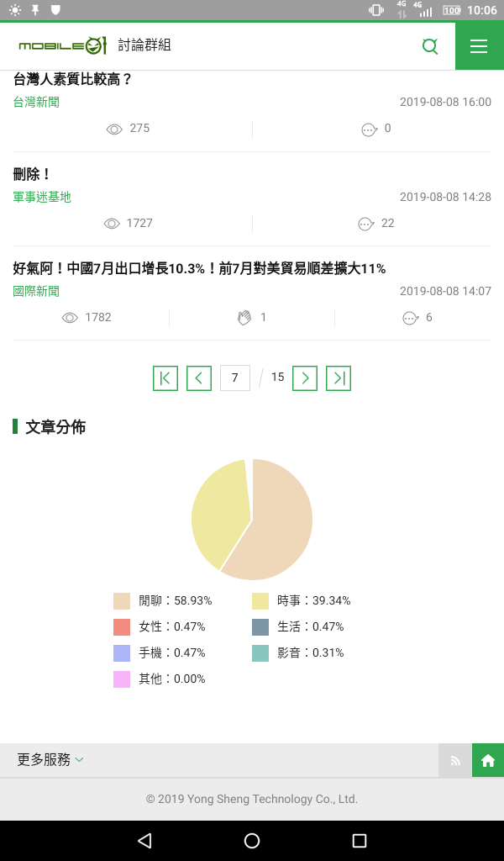Screen dimensions: 504x861
Task: Open the post titled 刪除！
Action: 32,175
